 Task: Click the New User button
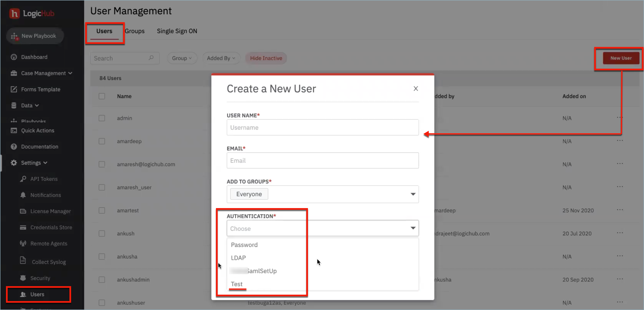point(621,58)
